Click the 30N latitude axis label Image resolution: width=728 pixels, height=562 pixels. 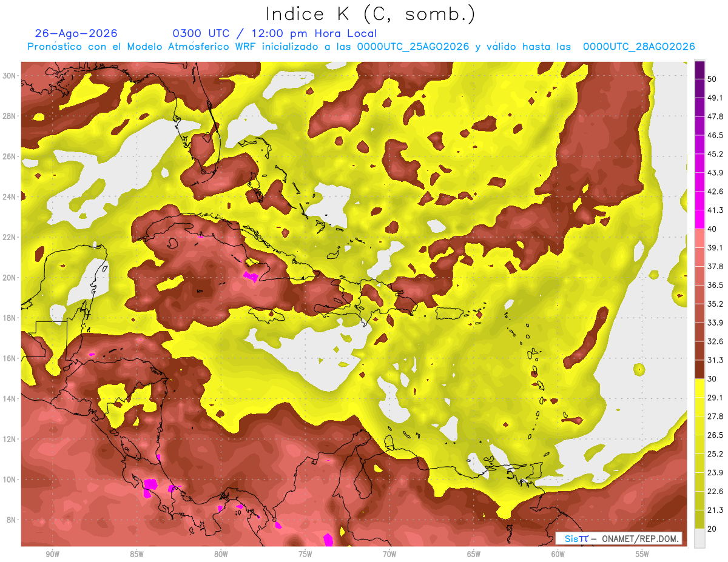coord(10,76)
